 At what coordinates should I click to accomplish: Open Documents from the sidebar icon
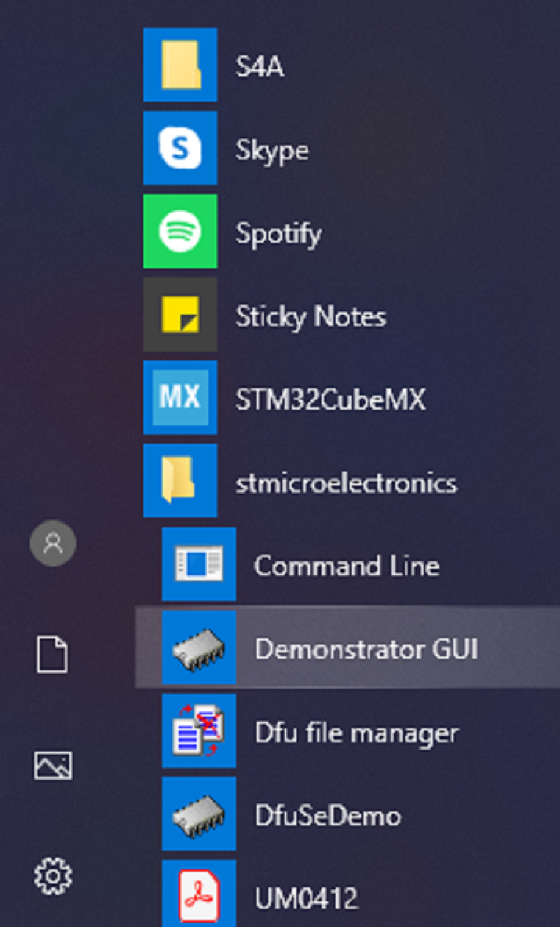coord(52,655)
